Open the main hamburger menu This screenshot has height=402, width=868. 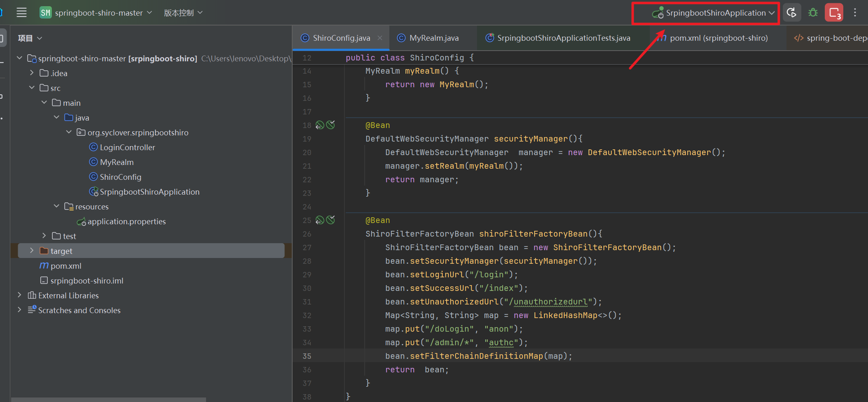(x=21, y=13)
